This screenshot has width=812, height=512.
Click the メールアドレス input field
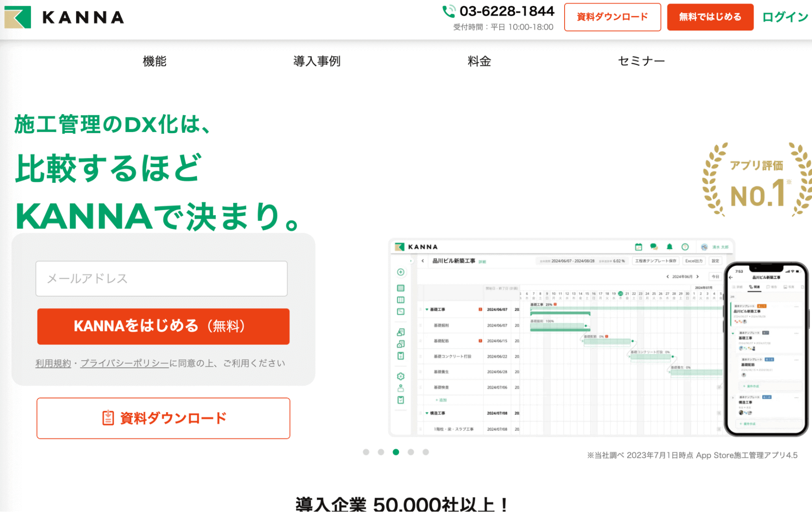pos(161,279)
